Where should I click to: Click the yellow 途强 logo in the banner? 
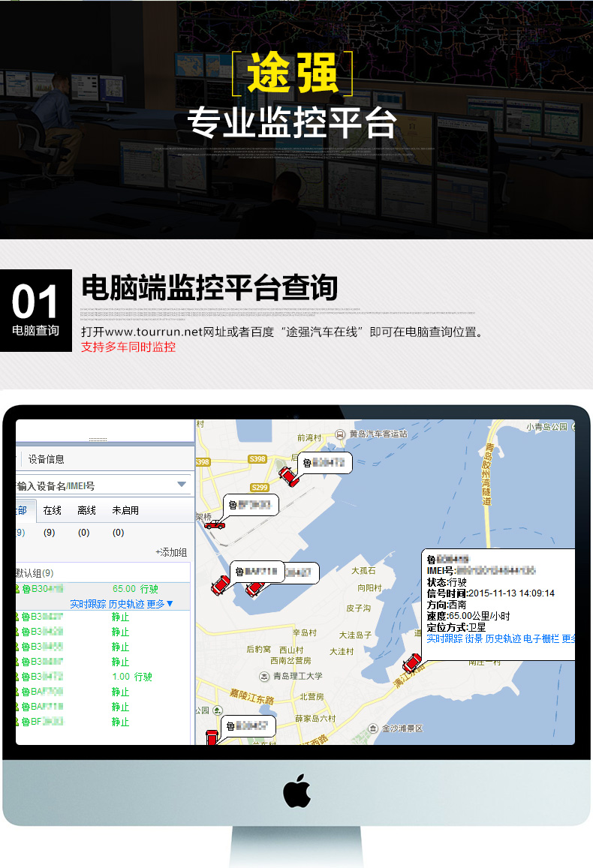pos(292,73)
